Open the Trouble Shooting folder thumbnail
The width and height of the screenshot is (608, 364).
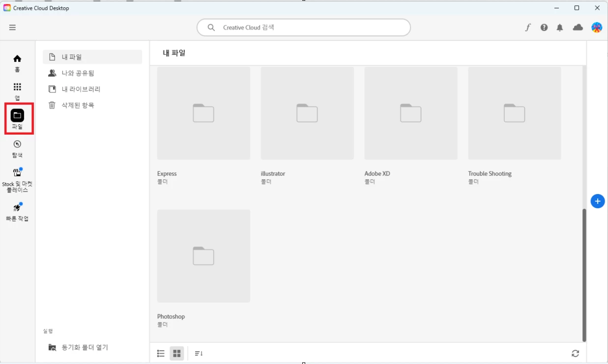pyautogui.click(x=515, y=113)
